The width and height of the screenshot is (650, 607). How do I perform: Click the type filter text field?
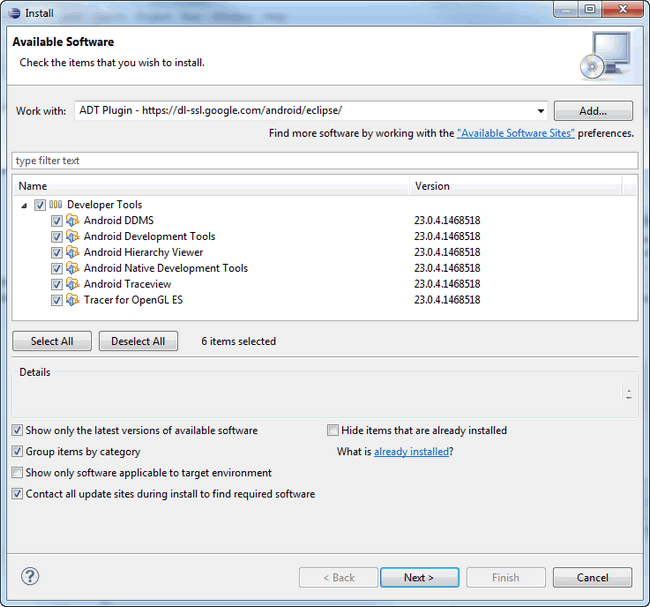pos(325,160)
